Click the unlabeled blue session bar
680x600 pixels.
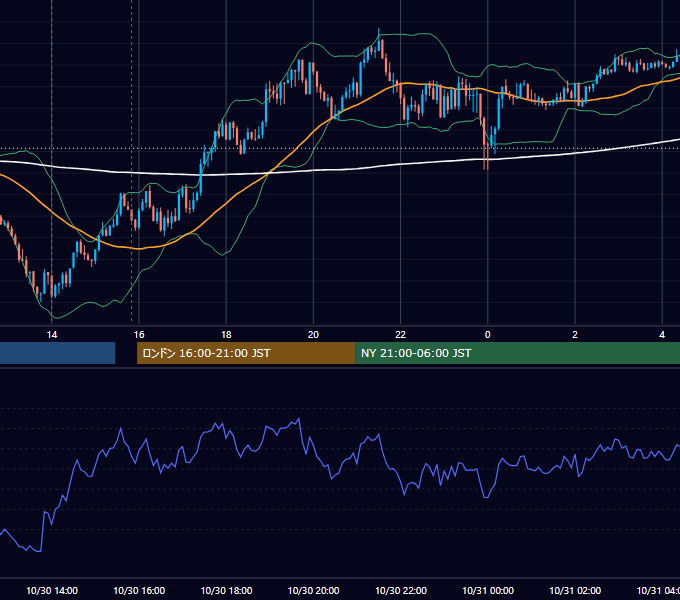point(58,353)
